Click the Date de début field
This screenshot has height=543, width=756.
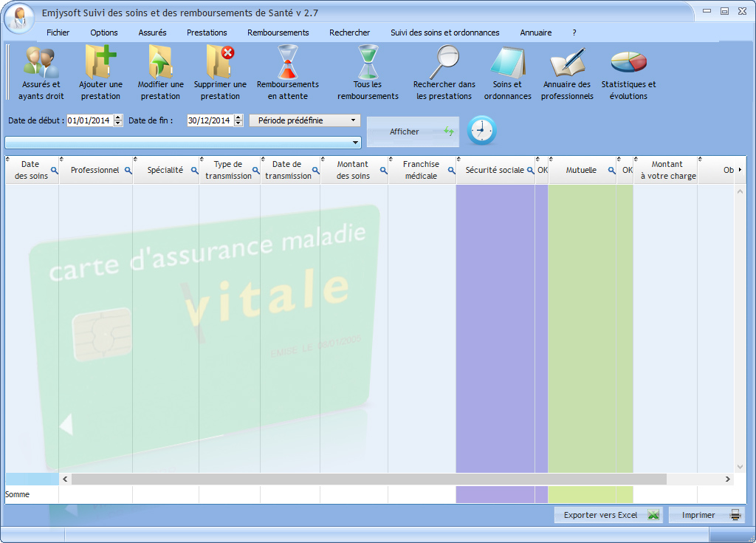click(x=89, y=120)
